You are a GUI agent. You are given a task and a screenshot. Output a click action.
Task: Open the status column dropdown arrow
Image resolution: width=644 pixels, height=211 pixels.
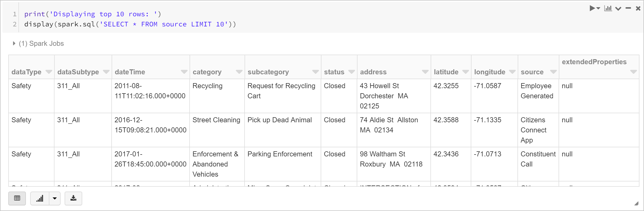pos(352,72)
